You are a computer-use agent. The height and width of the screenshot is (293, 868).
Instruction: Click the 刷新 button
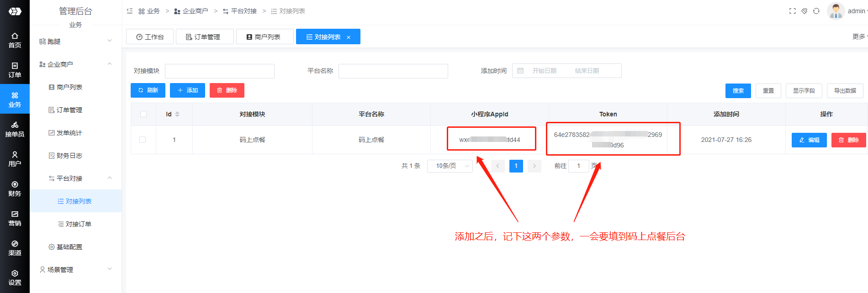tap(148, 90)
